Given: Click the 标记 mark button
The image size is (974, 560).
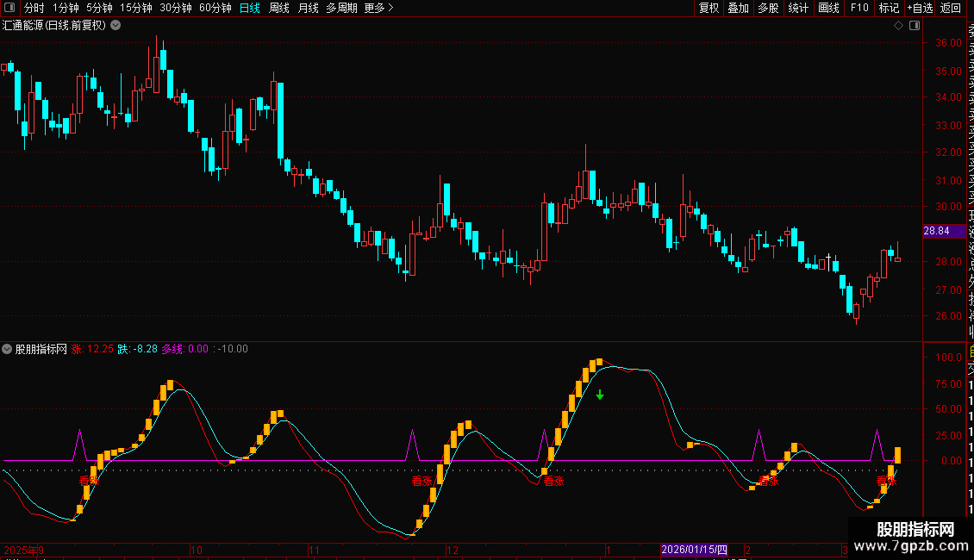Looking at the screenshot, I should pyautogui.click(x=889, y=8).
